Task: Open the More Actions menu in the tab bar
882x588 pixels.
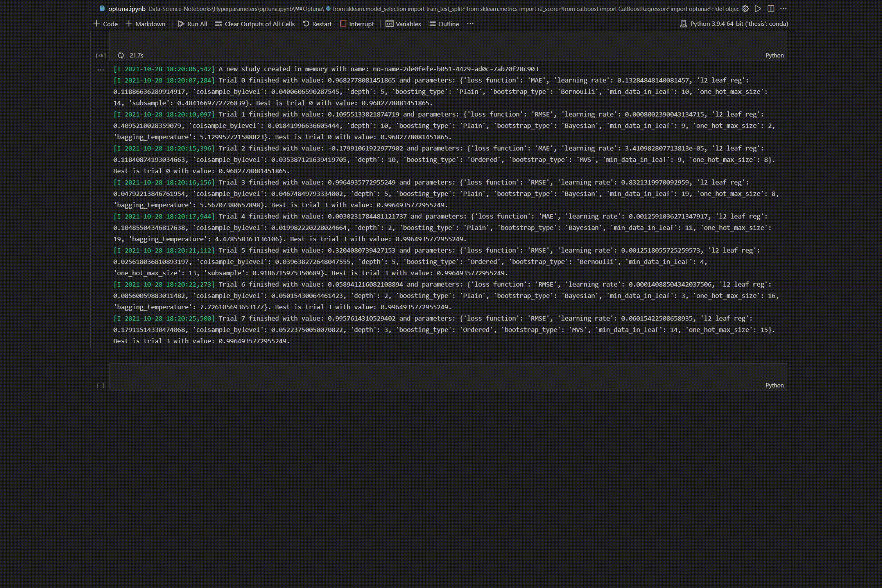Action: (783, 9)
